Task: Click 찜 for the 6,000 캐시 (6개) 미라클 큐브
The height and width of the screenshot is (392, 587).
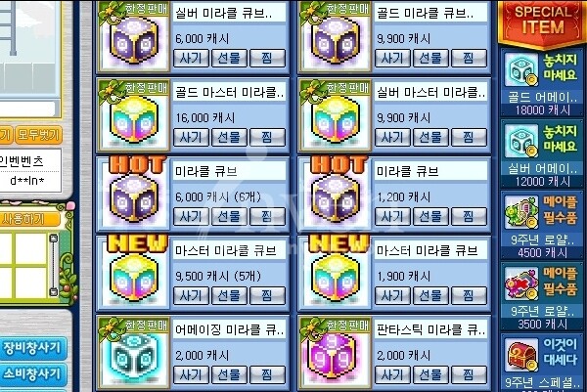Action: coord(267,216)
